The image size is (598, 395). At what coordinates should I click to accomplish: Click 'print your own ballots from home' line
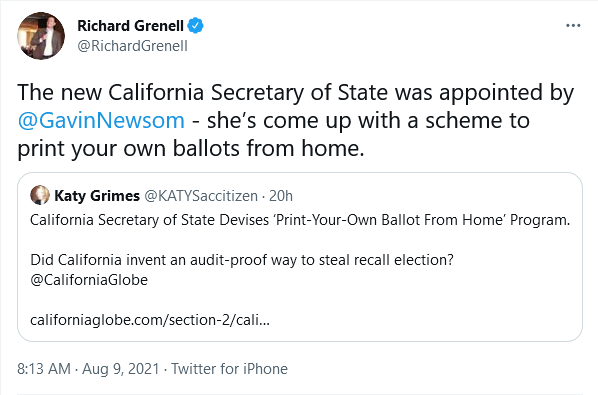tap(191, 149)
